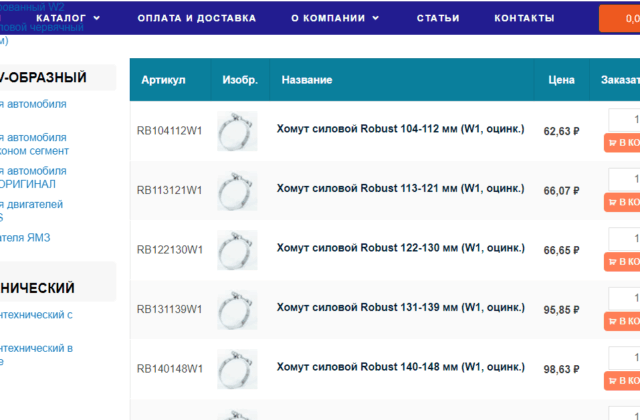
Task: Open sidebar link 'эконом сегмент'
Action: tap(34, 144)
